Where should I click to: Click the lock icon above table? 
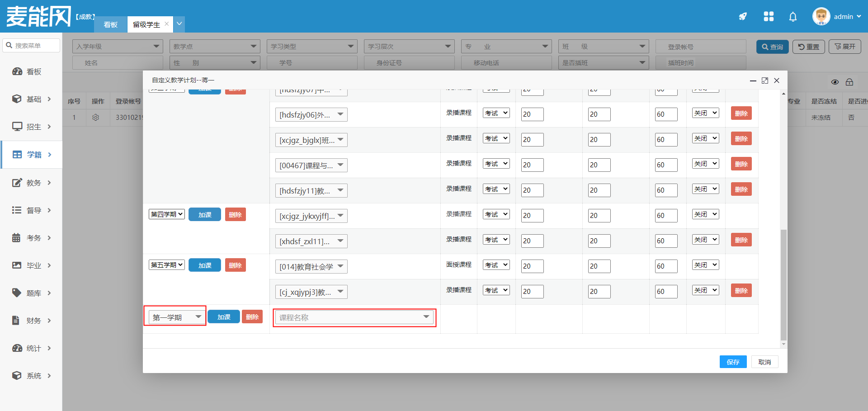coord(849,82)
